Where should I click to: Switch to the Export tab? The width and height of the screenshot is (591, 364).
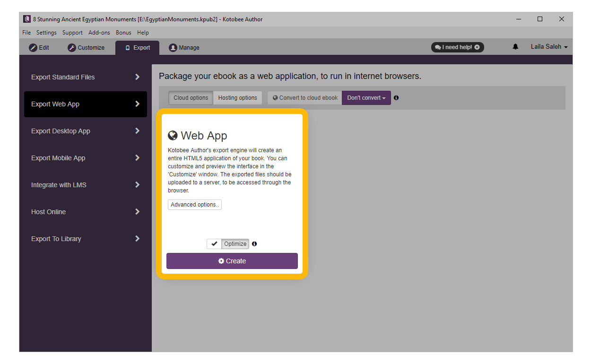click(x=137, y=48)
